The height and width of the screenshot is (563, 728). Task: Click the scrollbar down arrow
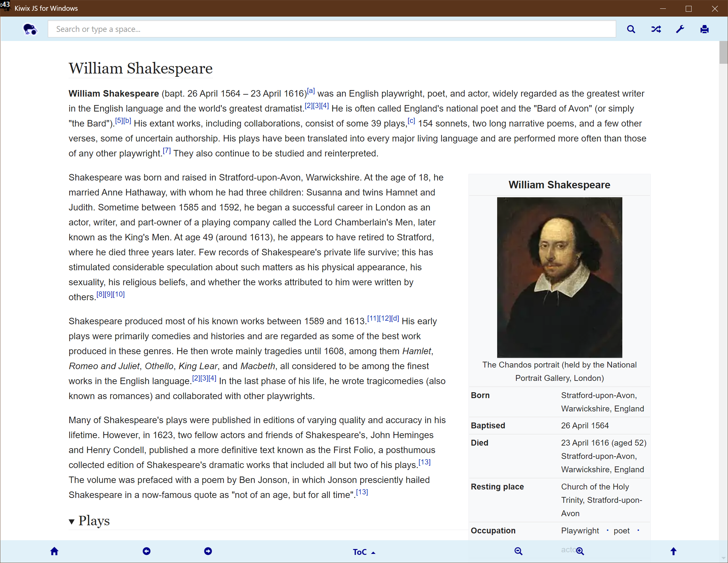point(723,558)
